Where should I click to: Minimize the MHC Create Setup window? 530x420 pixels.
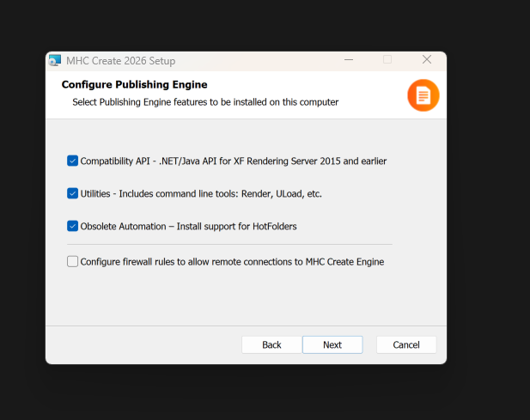pos(349,60)
